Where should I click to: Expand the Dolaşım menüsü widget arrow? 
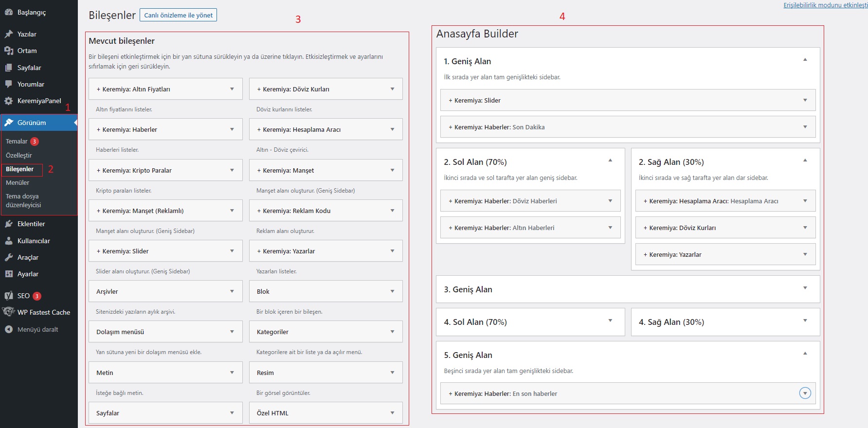(x=232, y=332)
